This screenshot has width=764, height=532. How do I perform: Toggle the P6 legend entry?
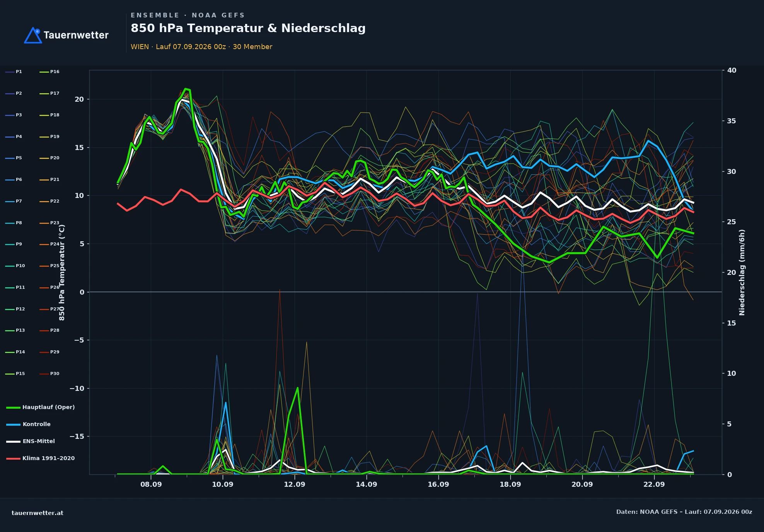tap(14, 180)
